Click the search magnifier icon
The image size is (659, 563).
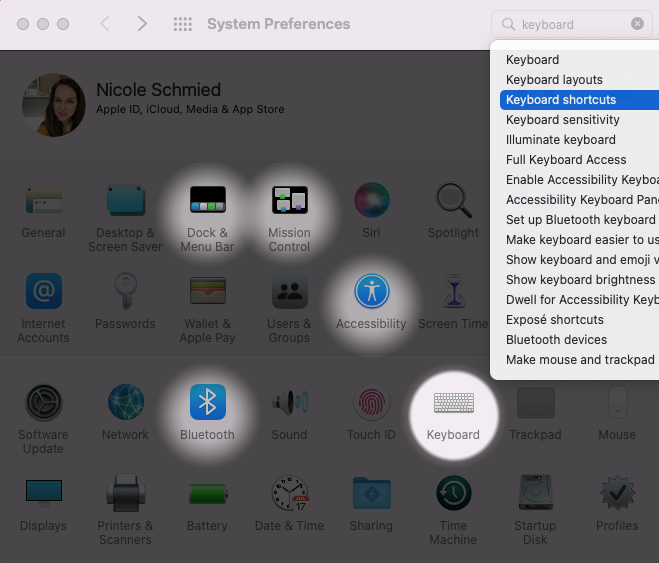point(508,24)
